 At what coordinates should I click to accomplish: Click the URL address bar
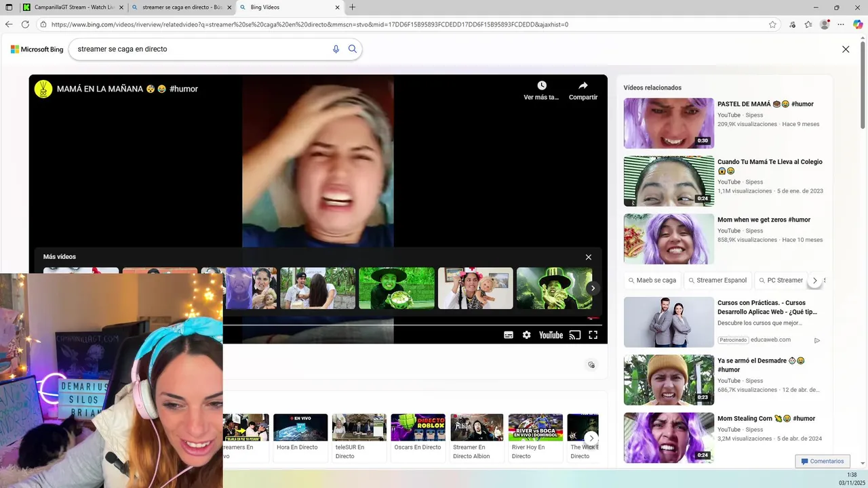click(x=407, y=24)
